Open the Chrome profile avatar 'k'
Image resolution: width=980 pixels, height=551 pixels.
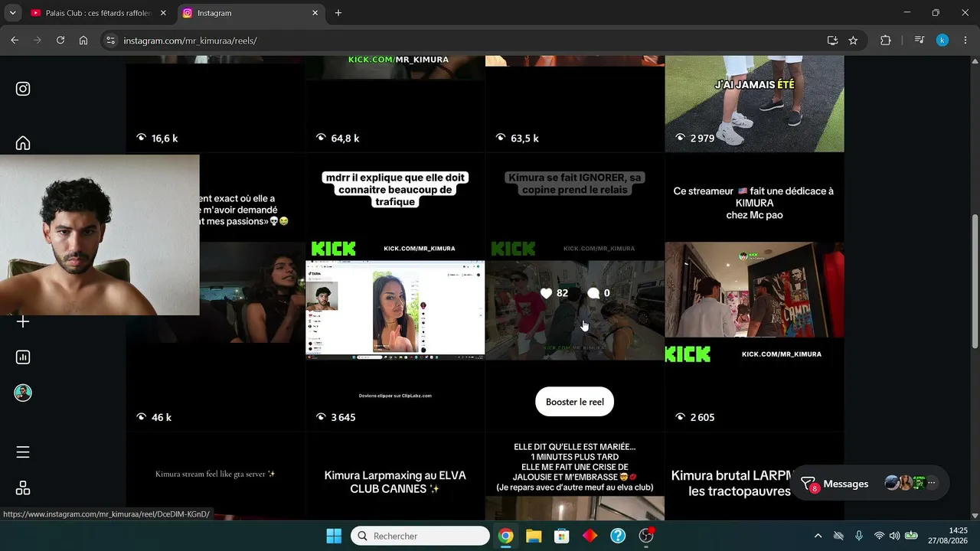tap(942, 41)
